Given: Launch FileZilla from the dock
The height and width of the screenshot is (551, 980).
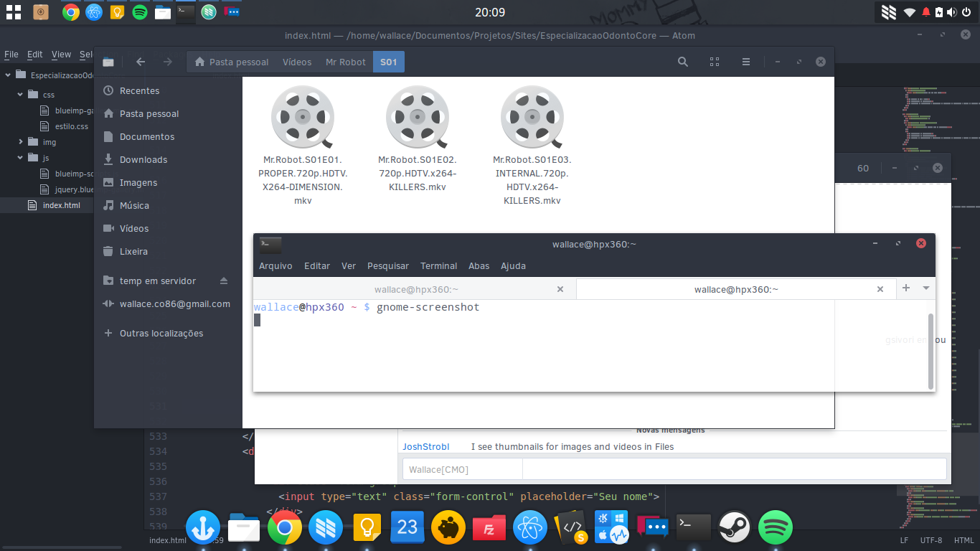Looking at the screenshot, I should (x=489, y=528).
